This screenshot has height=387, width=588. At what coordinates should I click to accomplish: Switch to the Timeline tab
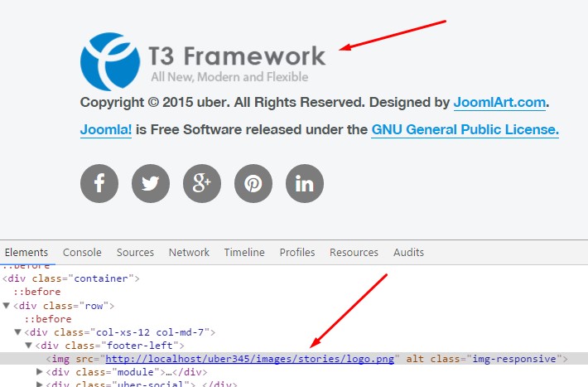[244, 252]
